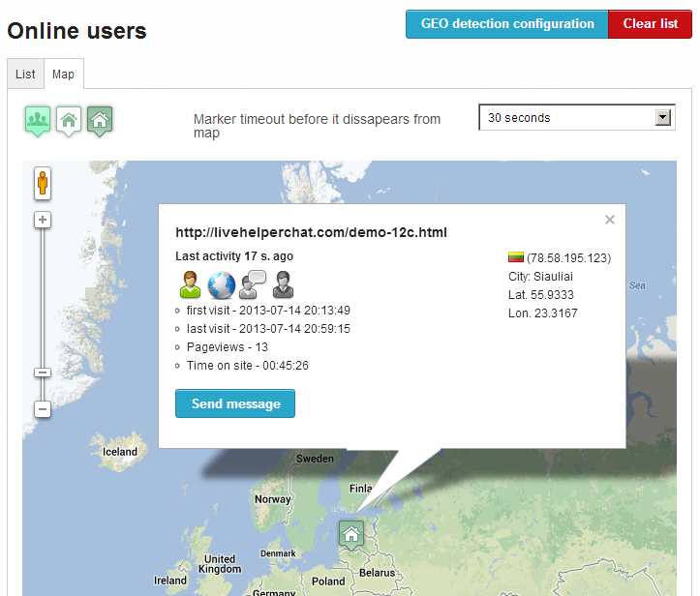Click the 'Time on site - 00:45:26' line
The width and height of the screenshot is (700, 596).
[x=248, y=366]
